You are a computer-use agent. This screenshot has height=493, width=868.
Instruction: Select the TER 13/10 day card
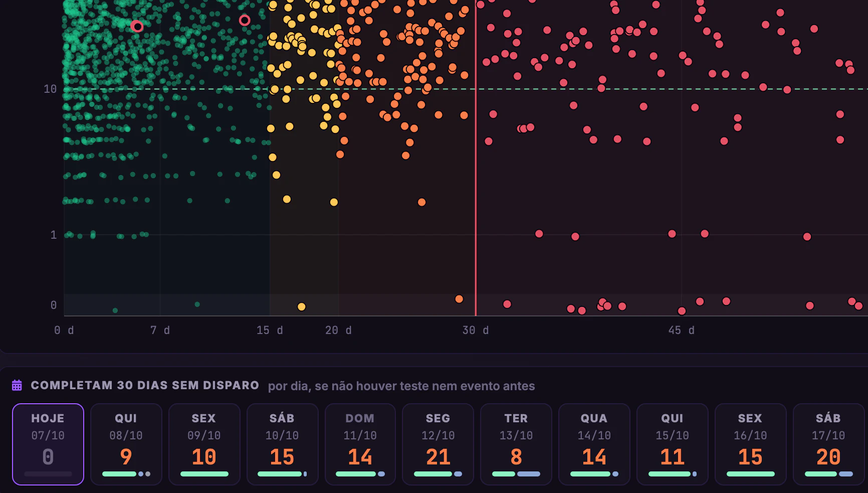[x=516, y=444]
